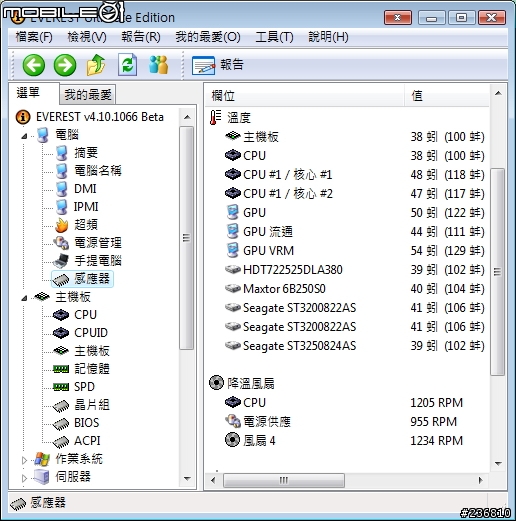
Task: Select the Maxtor 6B250S0 row
Action: pos(347,289)
